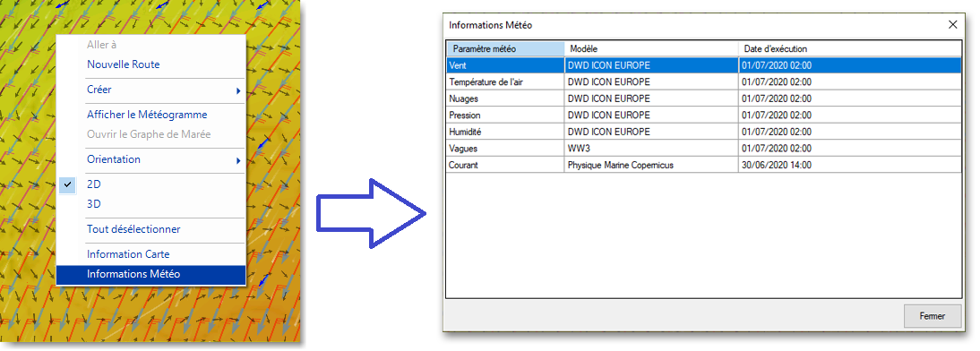
Task: Expand the Créer submenu
Action: click(150, 90)
